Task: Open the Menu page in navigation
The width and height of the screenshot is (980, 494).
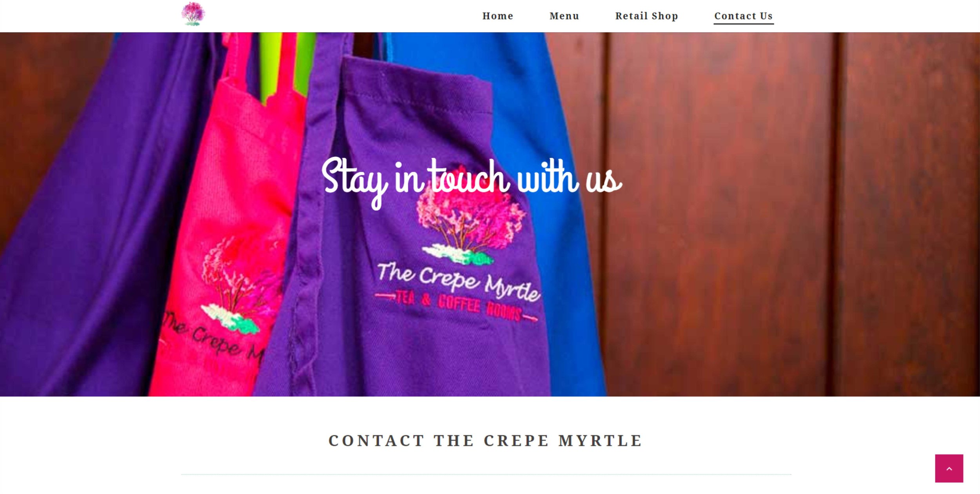Action: (x=564, y=16)
